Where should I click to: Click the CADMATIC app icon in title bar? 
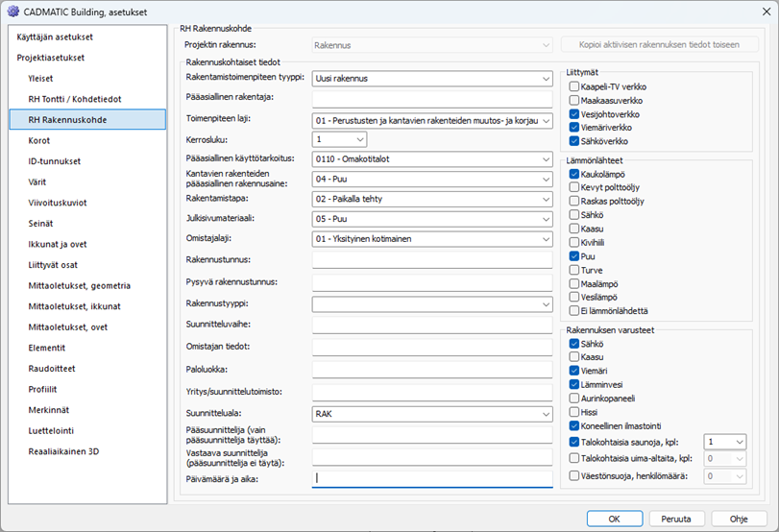coord(12,11)
